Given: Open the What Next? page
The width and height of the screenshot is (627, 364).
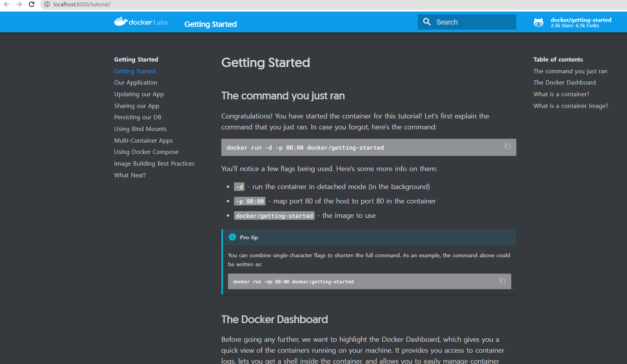Looking at the screenshot, I should tap(130, 175).
